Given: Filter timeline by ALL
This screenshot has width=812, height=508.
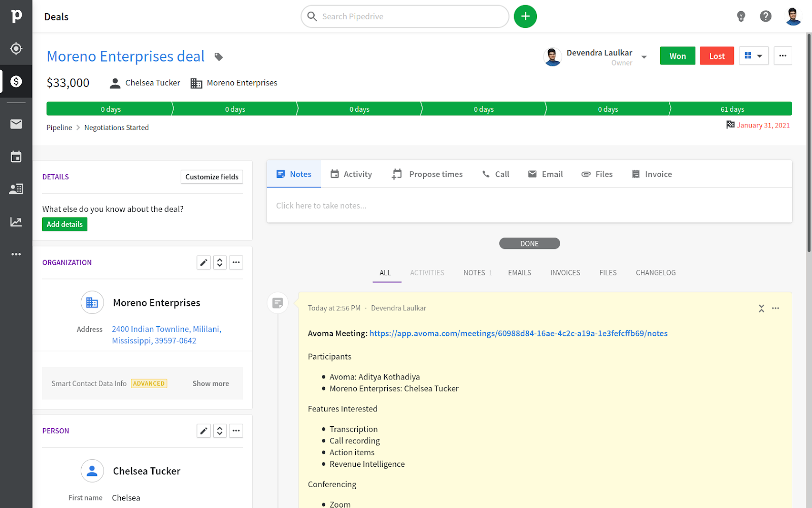Looking at the screenshot, I should pos(385,273).
